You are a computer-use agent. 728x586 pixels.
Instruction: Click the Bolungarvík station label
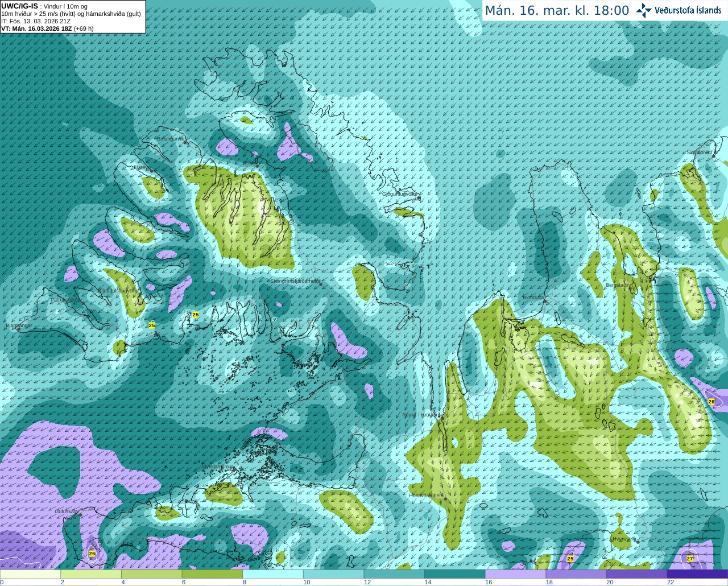click(x=170, y=139)
